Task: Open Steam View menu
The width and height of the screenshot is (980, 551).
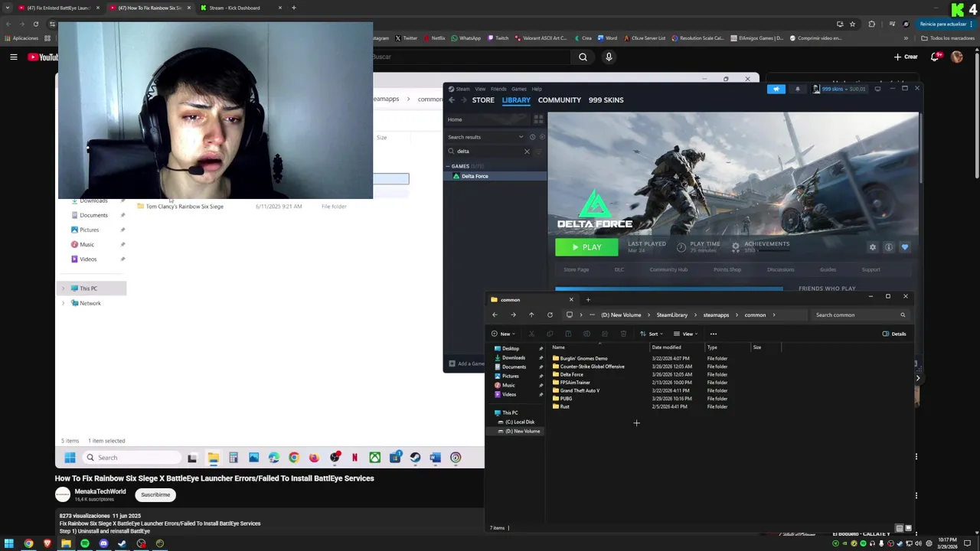Action: tap(480, 89)
